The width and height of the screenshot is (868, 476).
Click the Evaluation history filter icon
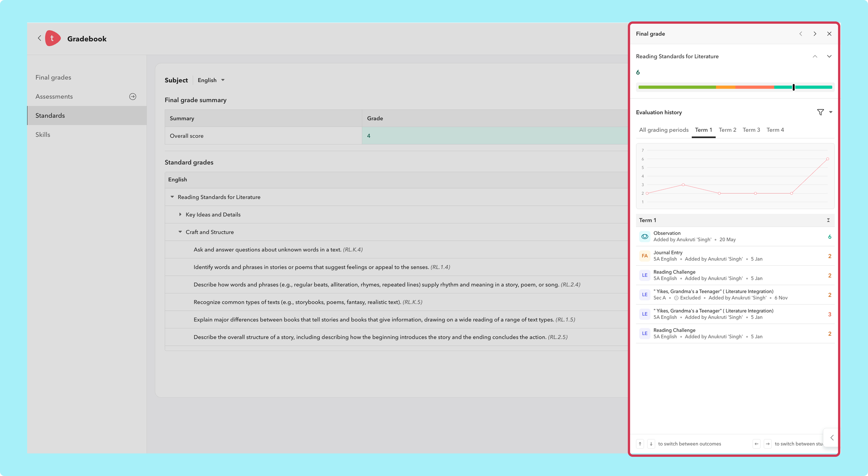821,112
